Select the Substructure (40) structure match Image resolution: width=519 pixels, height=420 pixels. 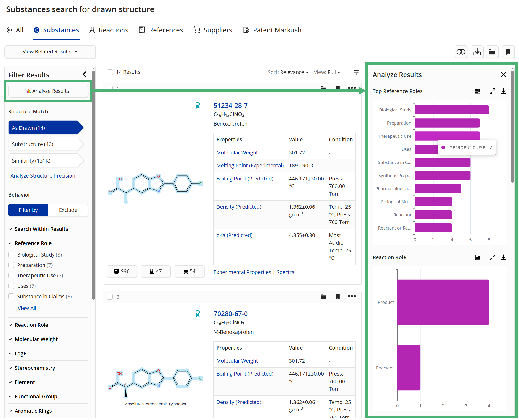pyautogui.click(x=46, y=144)
